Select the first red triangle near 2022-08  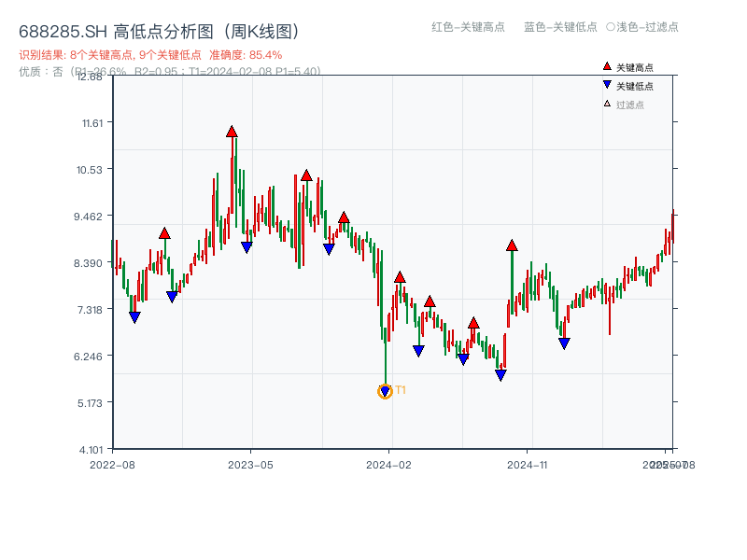pyautogui.click(x=165, y=231)
